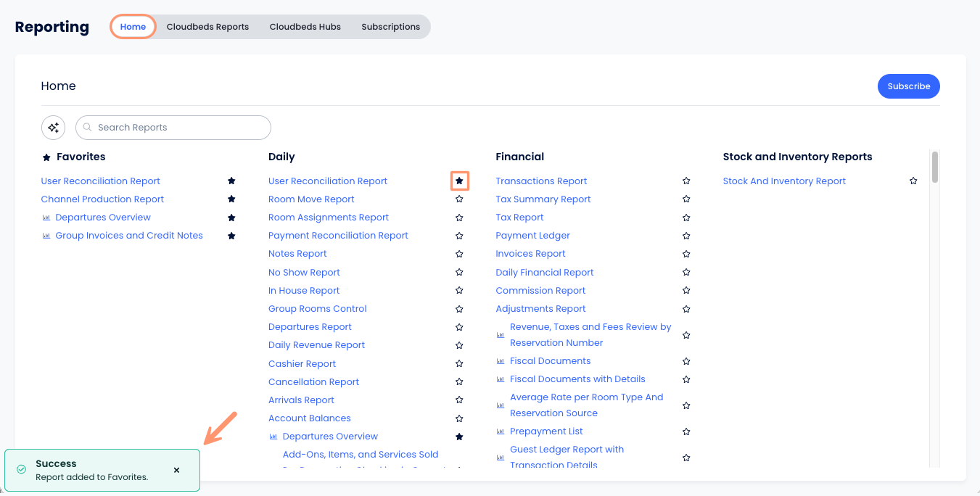Switch to the Home tab

click(x=133, y=27)
